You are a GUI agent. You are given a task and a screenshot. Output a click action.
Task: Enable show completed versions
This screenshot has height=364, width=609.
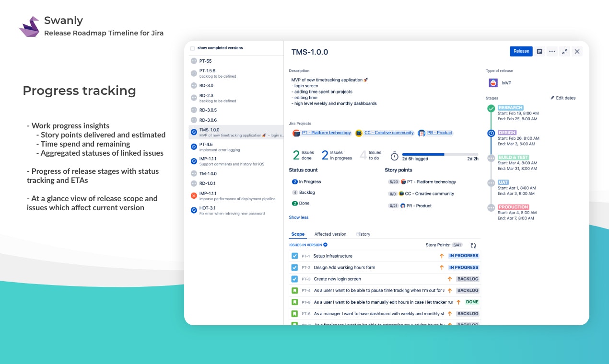pos(193,48)
